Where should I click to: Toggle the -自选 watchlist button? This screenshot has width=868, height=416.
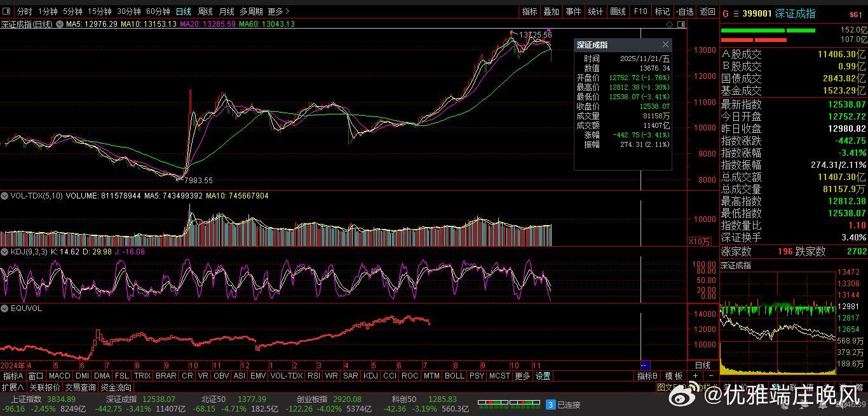point(684,11)
